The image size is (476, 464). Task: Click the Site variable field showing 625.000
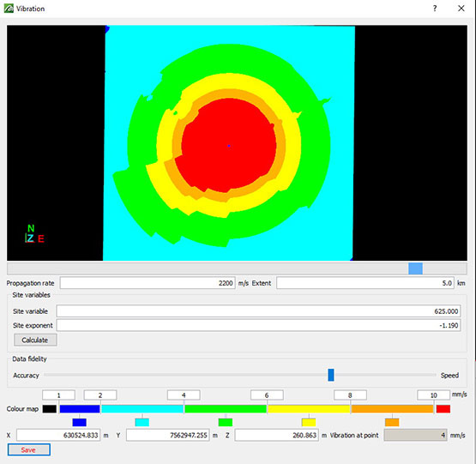[259, 311]
